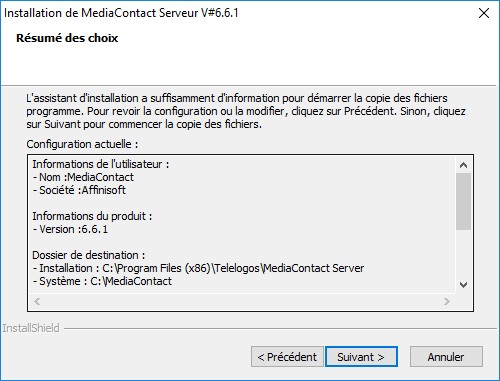Click the 'Nom :MediaContact' line

tap(83, 177)
